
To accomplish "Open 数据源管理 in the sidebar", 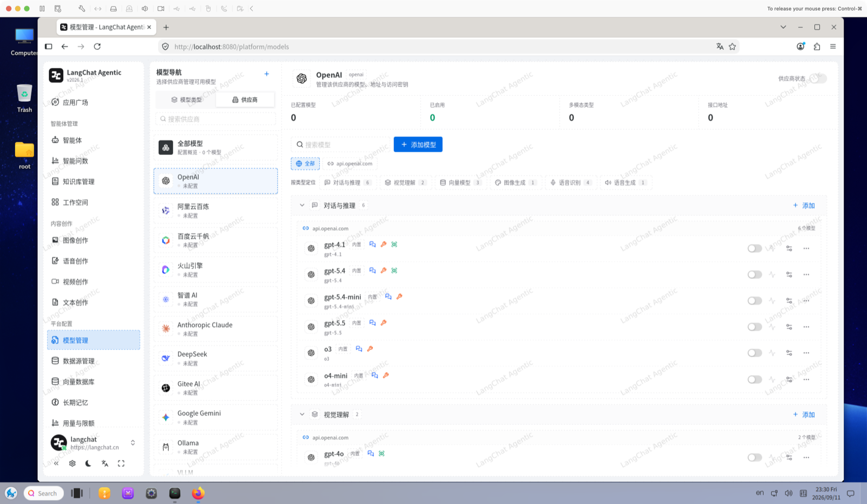I will coord(93,361).
